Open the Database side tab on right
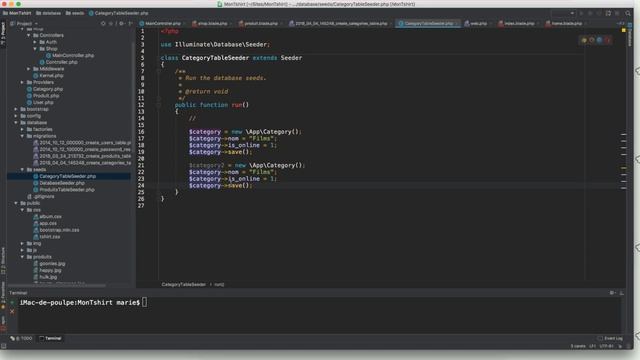The height and width of the screenshot is (360, 640). [630, 36]
